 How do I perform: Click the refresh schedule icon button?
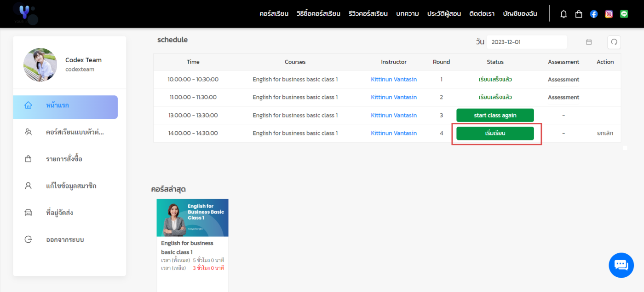click(x=614, y=42)
